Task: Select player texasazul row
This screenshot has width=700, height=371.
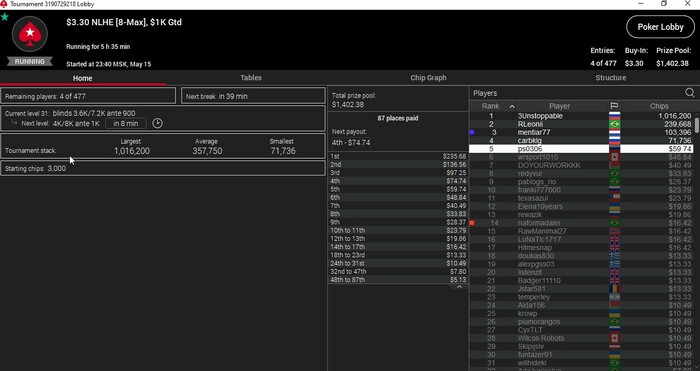Action: (x=581, y=198)
